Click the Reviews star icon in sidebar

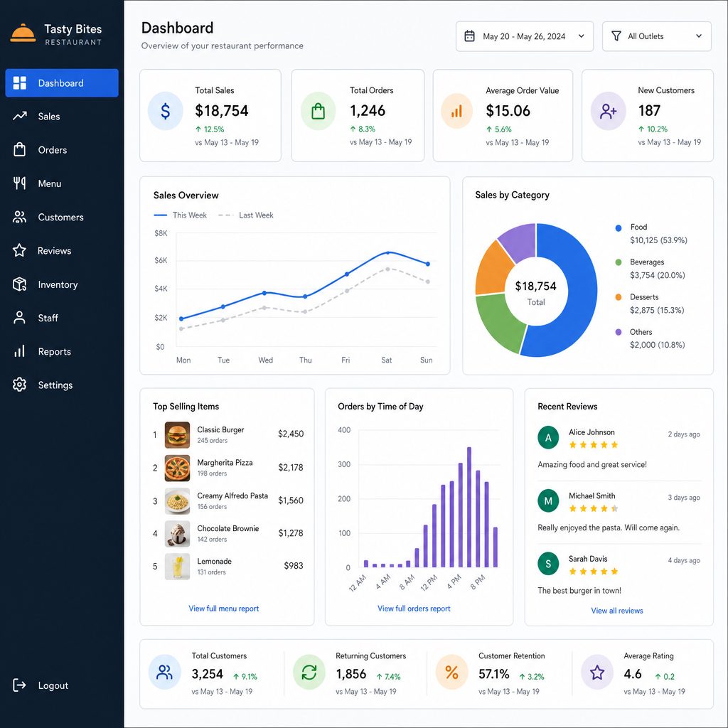19,250
